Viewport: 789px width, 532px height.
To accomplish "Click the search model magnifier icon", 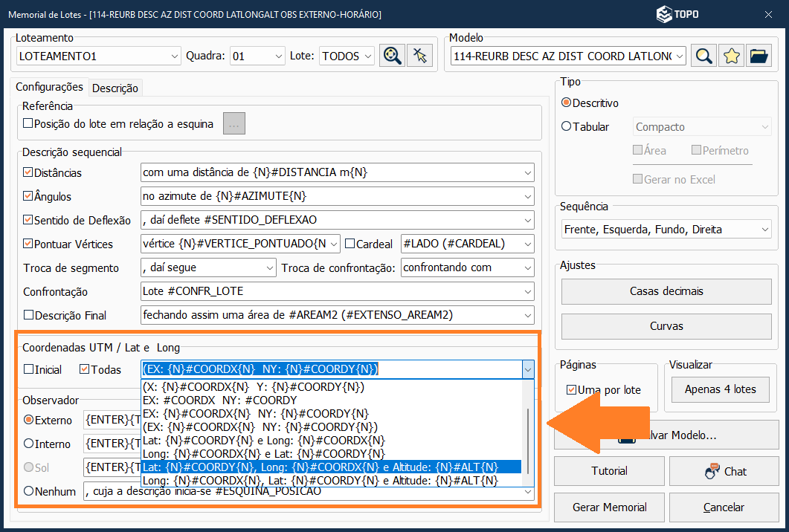I will point(703,56).
